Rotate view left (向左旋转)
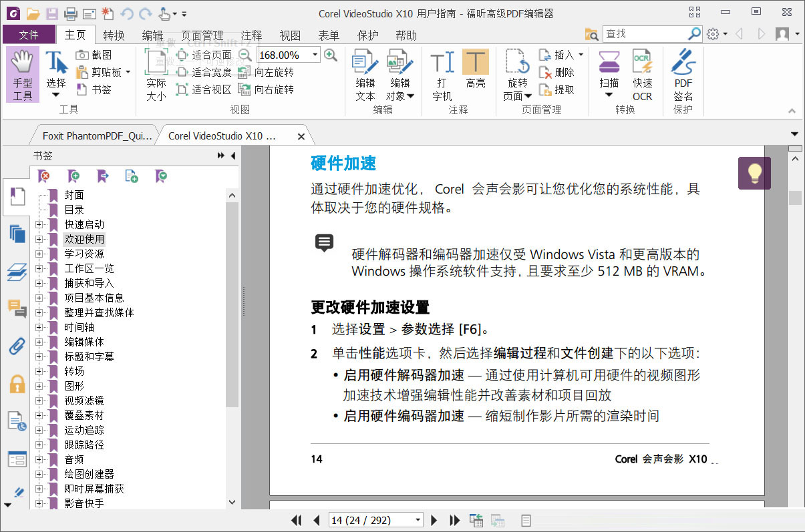Image resolution: width=805 pixels, height=532 pixels. (x=266, y=72)
